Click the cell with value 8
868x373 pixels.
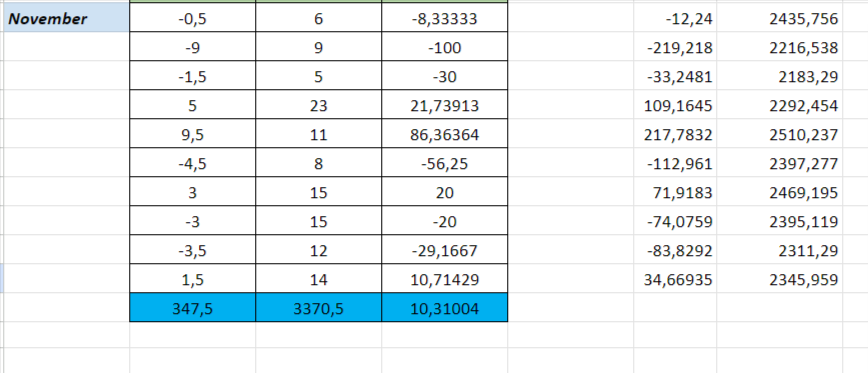(318, 163)
